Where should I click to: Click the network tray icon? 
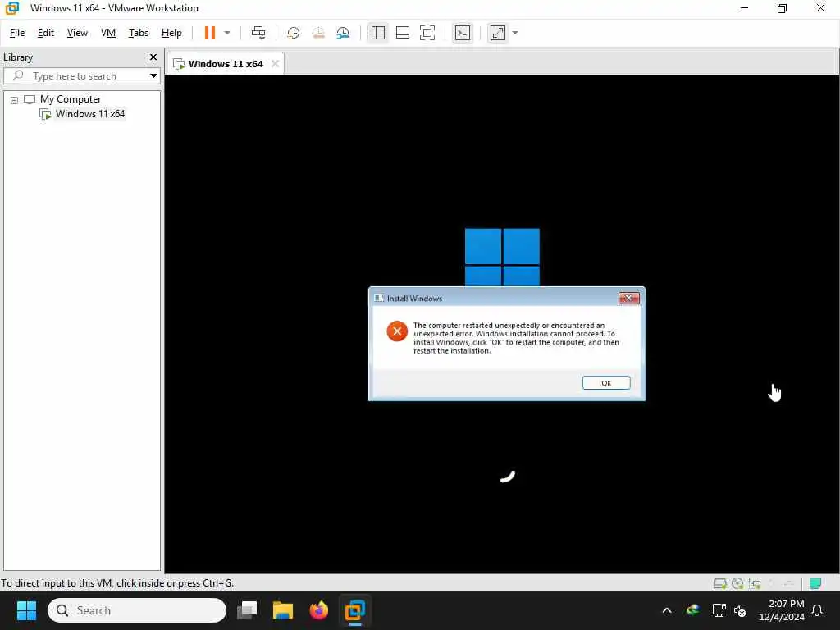719,610
